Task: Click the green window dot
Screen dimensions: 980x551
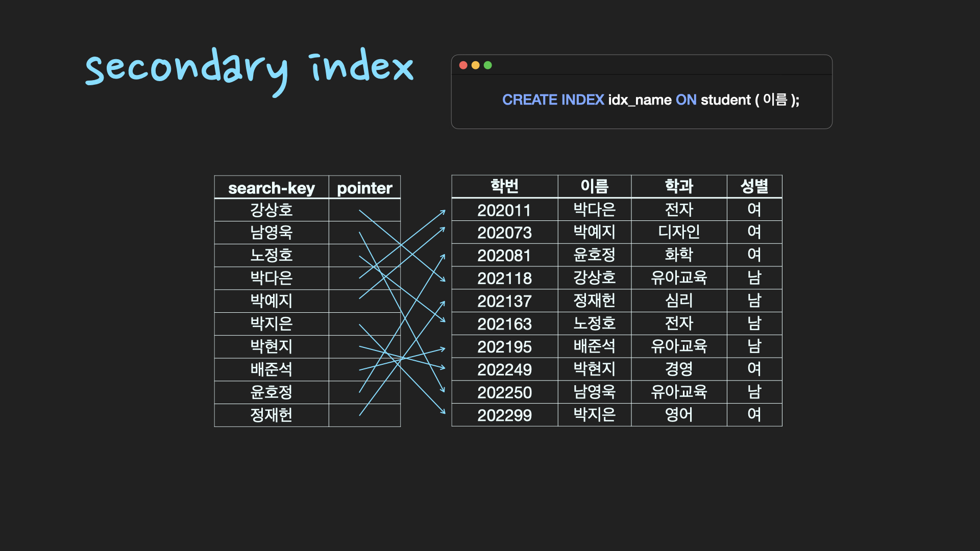Action: (488, 65)
